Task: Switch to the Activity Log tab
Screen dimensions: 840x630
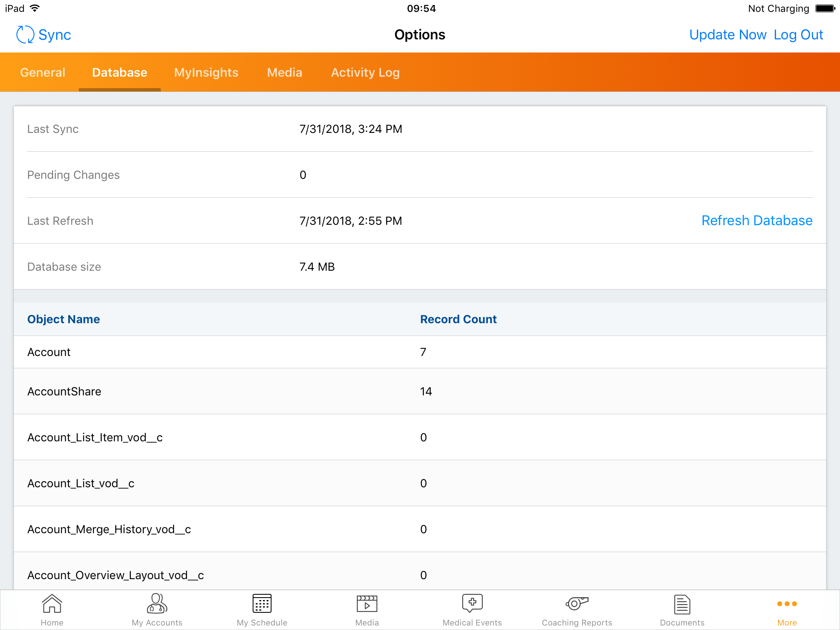Action: click(x=365, y=73)
